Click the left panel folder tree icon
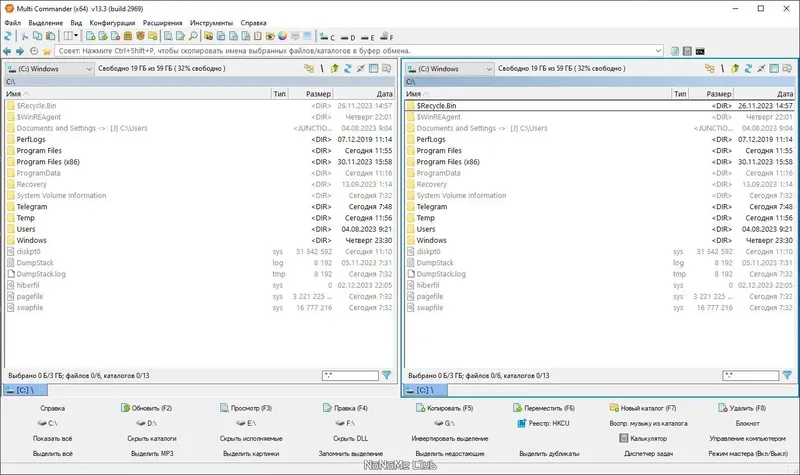This screenshot has height=475, width=800. click(309, 68)
